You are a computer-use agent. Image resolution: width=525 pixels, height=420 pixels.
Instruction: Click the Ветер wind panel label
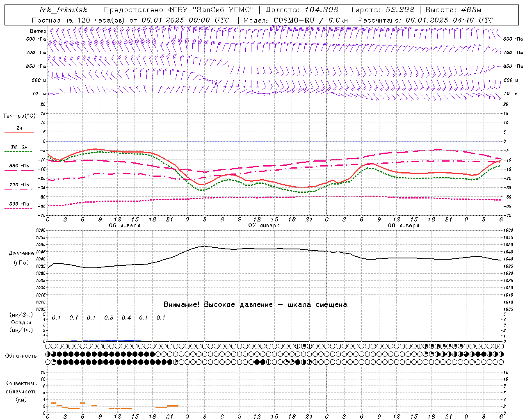pos(38,31)
